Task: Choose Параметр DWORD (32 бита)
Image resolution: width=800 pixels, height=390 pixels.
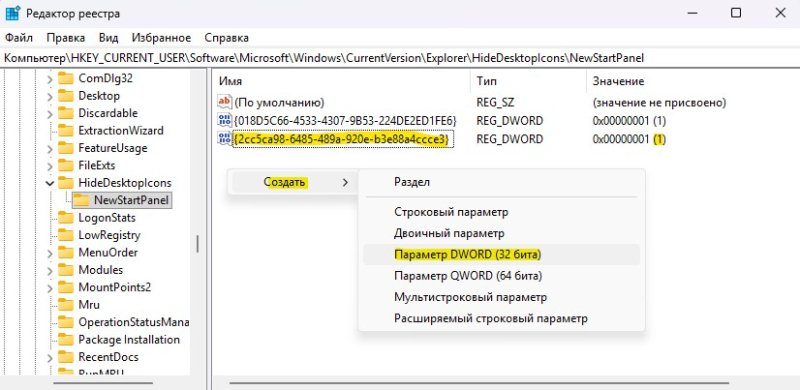Action: point(501,254)
